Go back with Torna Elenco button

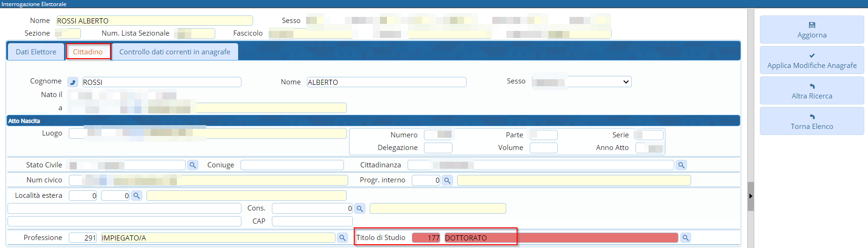coord(811,121)
